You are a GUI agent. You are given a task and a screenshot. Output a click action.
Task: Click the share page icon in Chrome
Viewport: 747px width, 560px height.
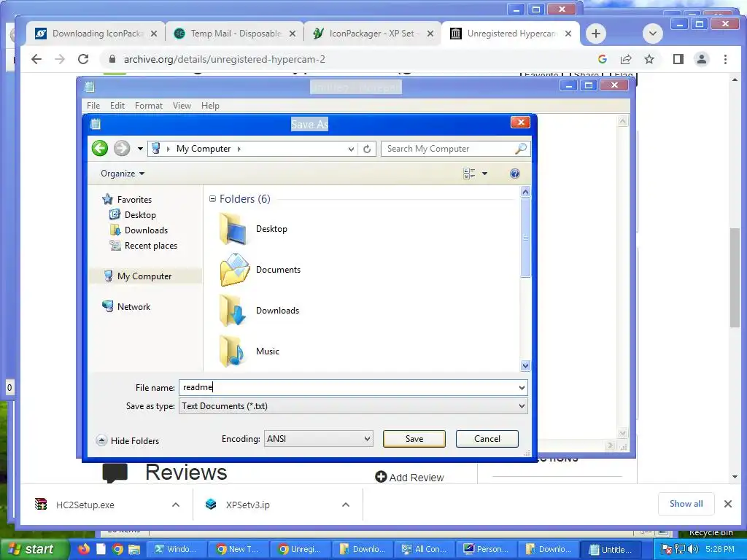tap(625, 59)
